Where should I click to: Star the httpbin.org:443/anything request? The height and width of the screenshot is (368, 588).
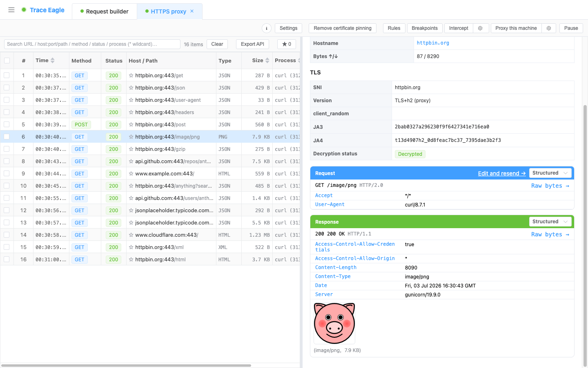click(x=131, y=186)
